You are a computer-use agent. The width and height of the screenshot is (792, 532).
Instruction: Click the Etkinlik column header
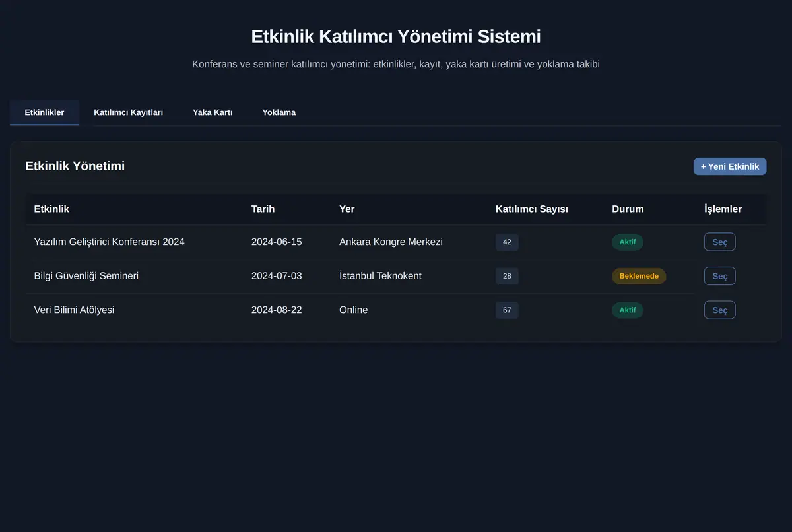coord(51,209)
